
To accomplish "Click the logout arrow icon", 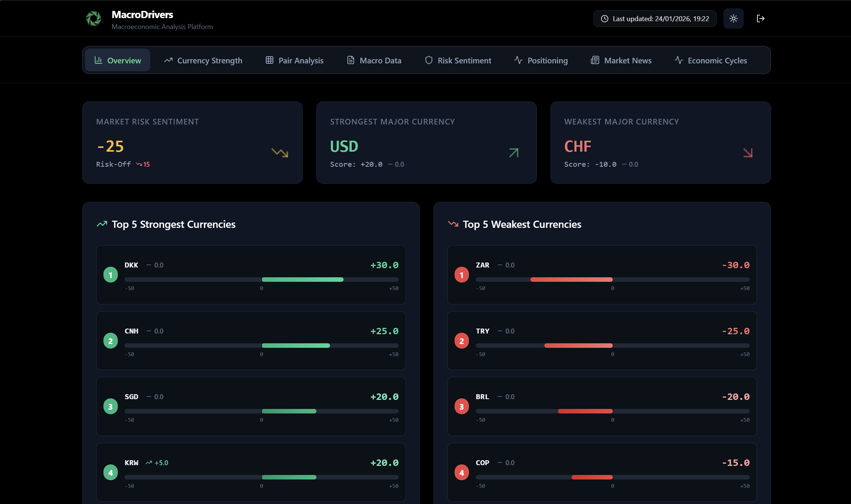I will pyautogui.click(x=760, y=18).
